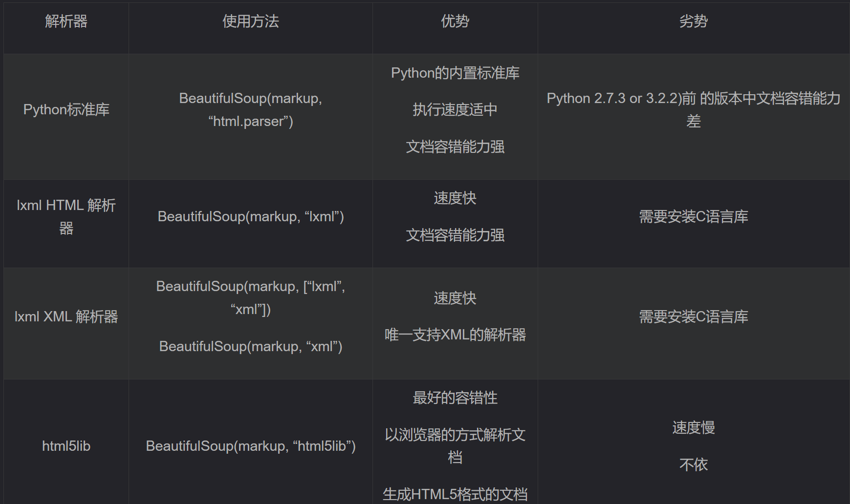Click the 唯一支持XML的解析器 text
The height and width of the screenshot is (504, 850).
click(x=455, y=335)
